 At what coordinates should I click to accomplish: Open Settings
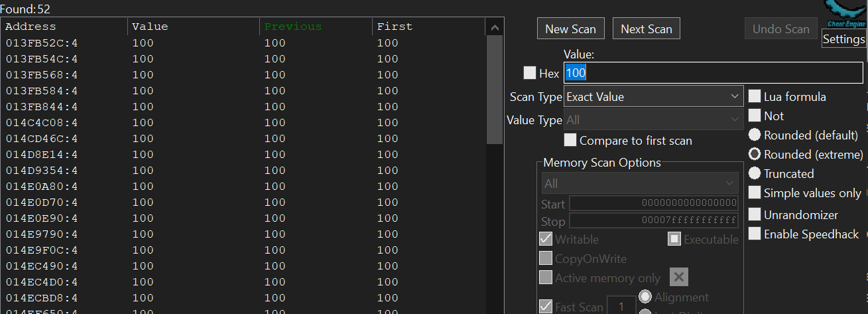point(843,39)
